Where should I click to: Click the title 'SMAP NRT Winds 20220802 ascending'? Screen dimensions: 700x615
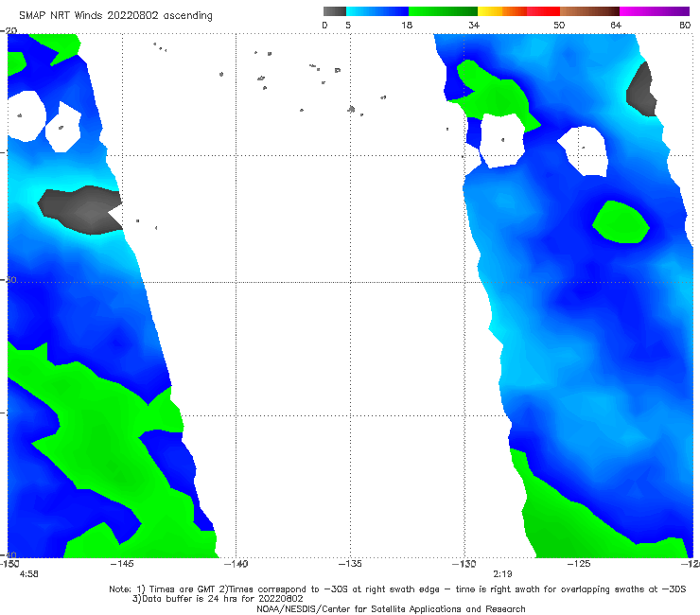(x=115, y=15)
